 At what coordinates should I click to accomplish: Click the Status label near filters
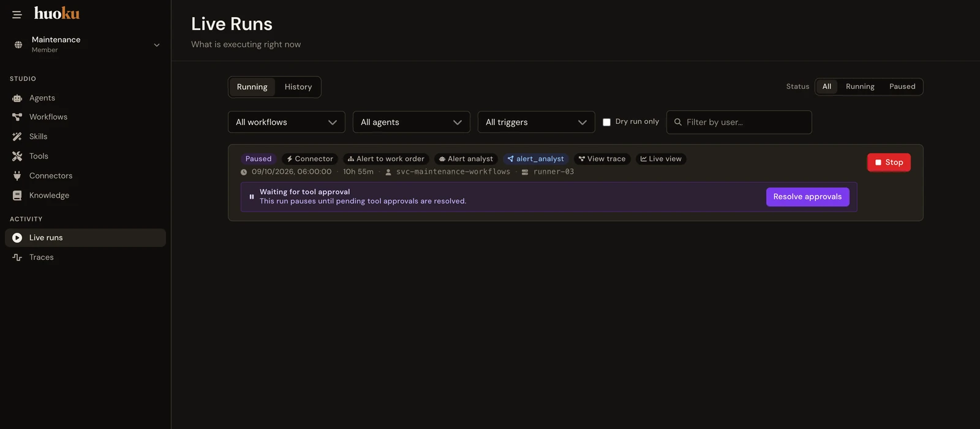point(797,86)
